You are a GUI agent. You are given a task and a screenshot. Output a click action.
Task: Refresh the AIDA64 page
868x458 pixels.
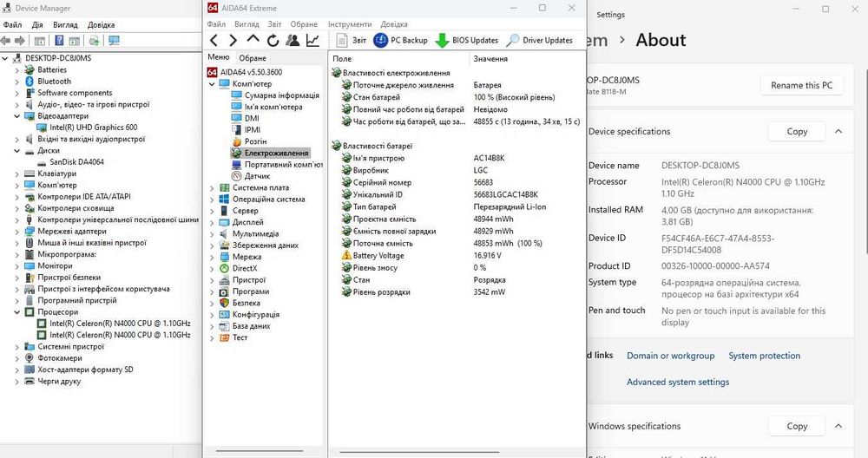pos(273,41)
